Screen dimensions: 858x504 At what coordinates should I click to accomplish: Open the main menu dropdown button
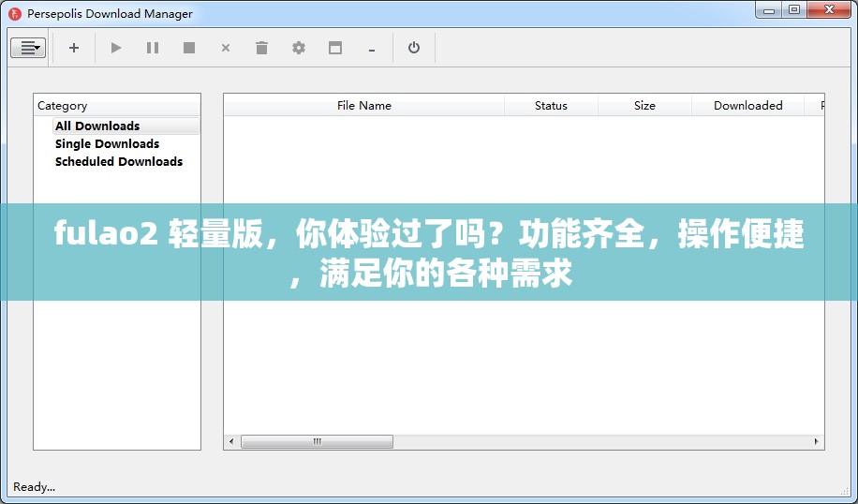[28, 48]
